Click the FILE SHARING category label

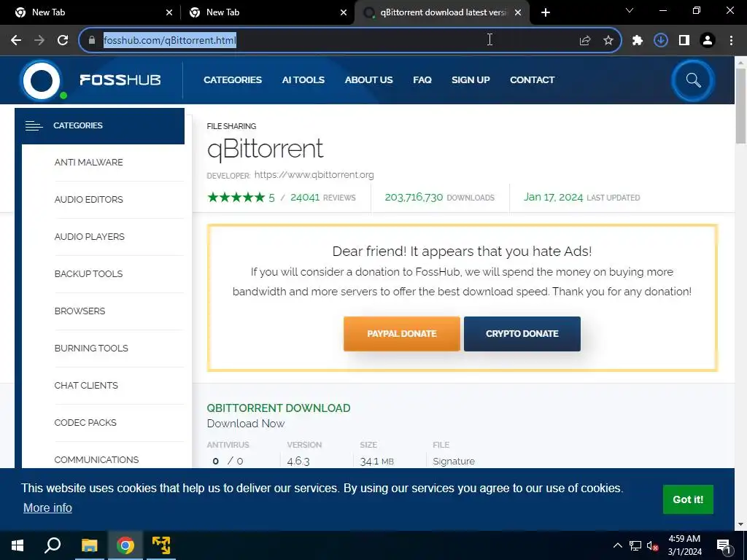231,126
